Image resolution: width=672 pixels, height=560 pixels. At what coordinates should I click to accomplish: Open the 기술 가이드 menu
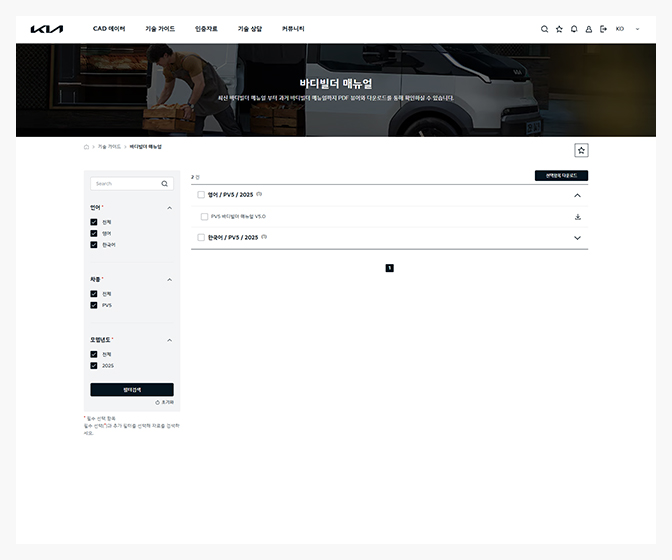point(160,29)
